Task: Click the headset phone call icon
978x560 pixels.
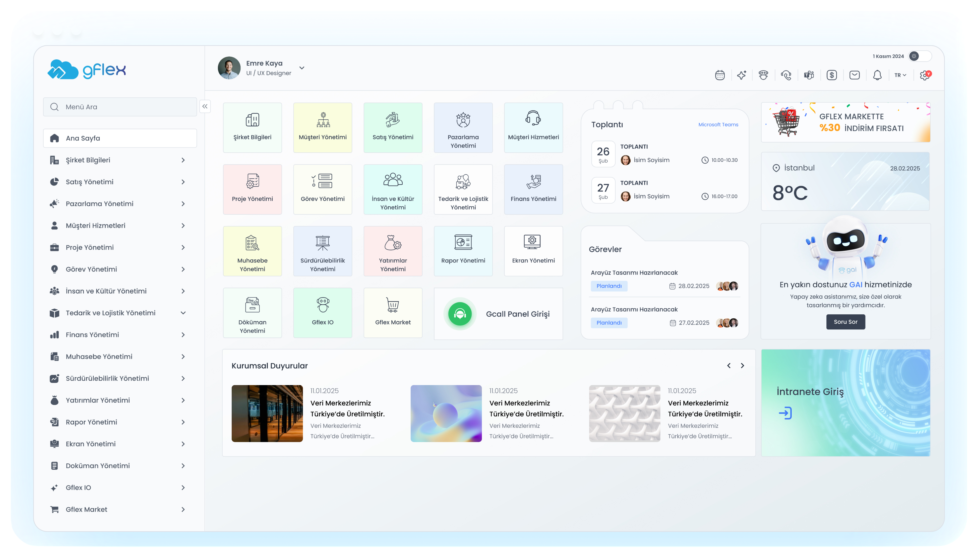Action: point(786,75)
